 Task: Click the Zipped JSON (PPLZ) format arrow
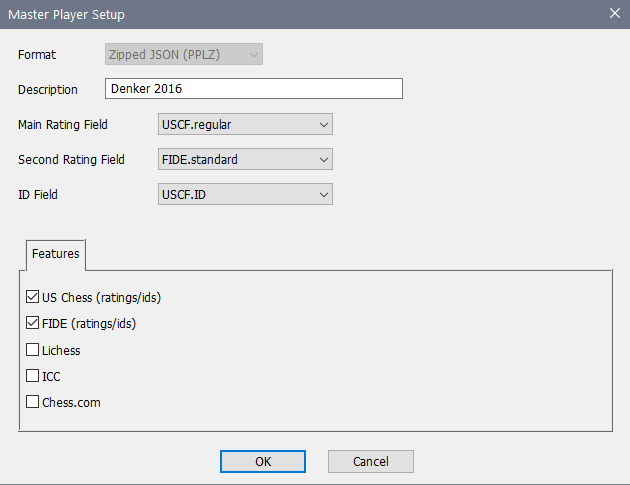pos(252,54)
